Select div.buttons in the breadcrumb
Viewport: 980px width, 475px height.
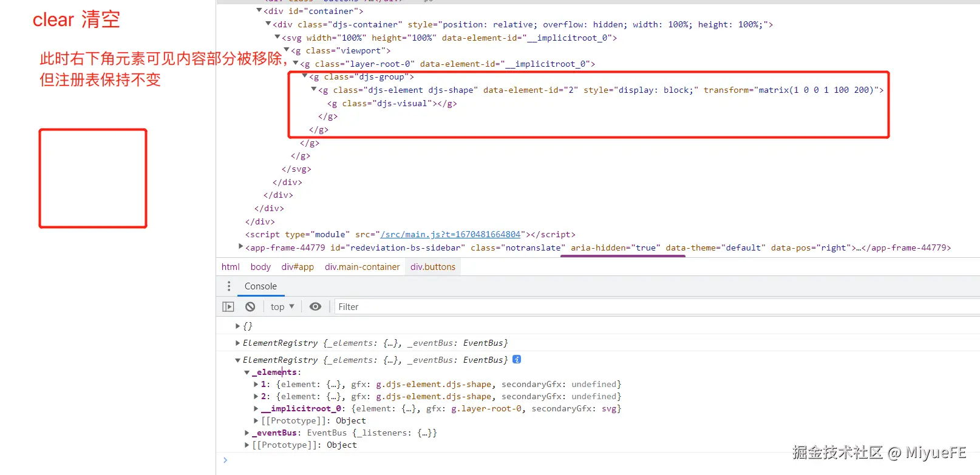click(433, 267)
